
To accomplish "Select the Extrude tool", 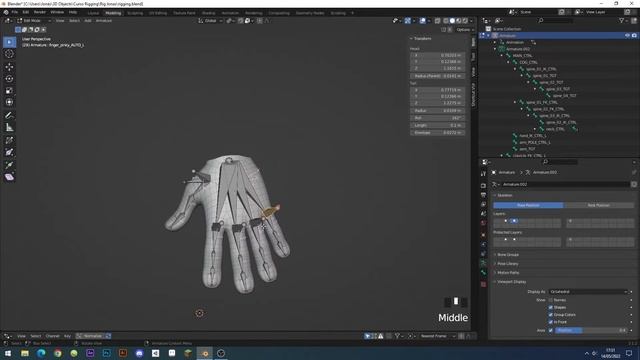I will point(9,165).
